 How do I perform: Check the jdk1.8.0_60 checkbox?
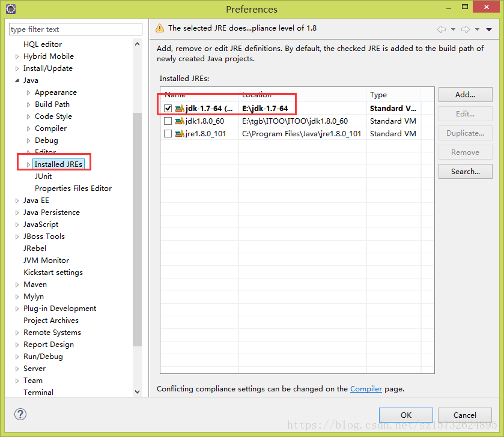(x=168, y=121)
